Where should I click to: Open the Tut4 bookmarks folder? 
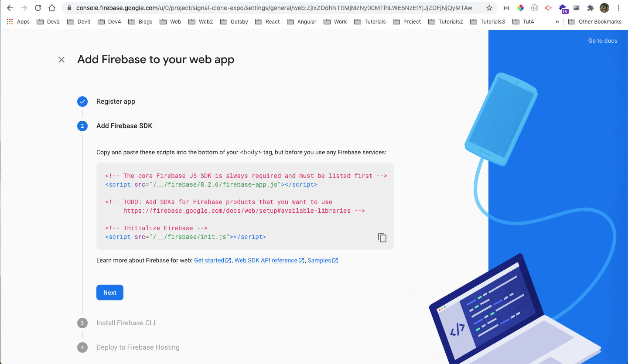[523, 21]
